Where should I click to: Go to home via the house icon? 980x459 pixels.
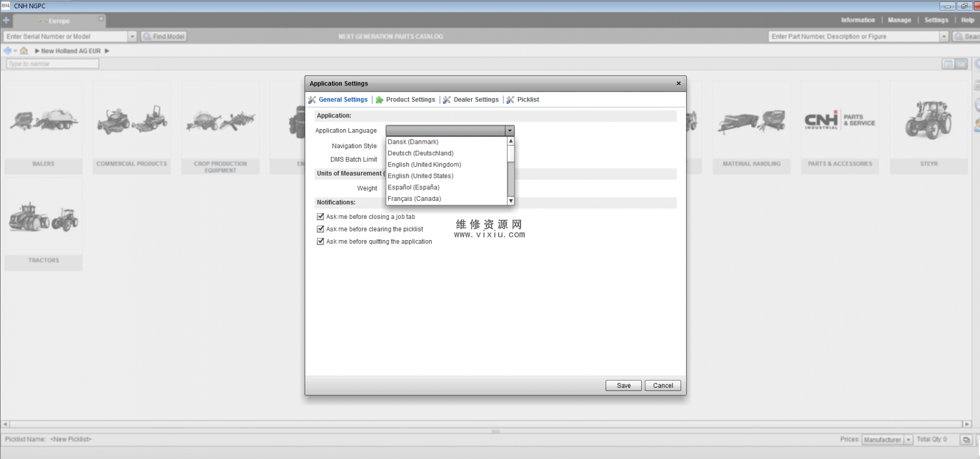click(24, 51)
